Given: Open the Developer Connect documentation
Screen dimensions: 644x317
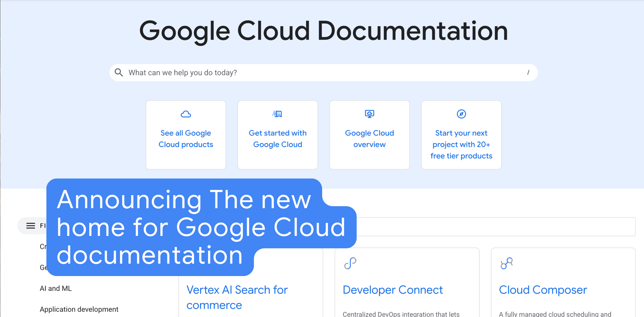Looking at the screenshot, I should tap(393, 290).
